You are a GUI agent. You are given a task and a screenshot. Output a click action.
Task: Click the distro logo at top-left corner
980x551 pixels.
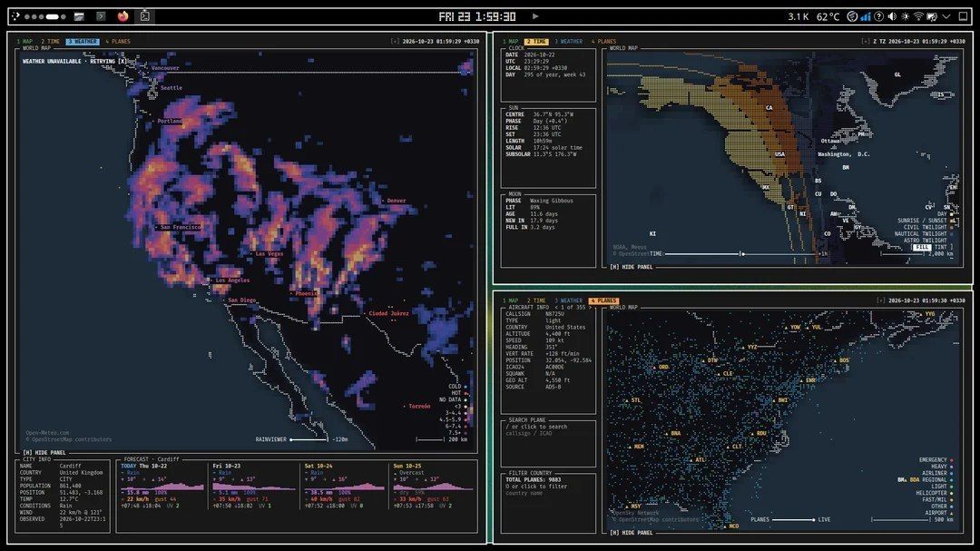[15, 16]
